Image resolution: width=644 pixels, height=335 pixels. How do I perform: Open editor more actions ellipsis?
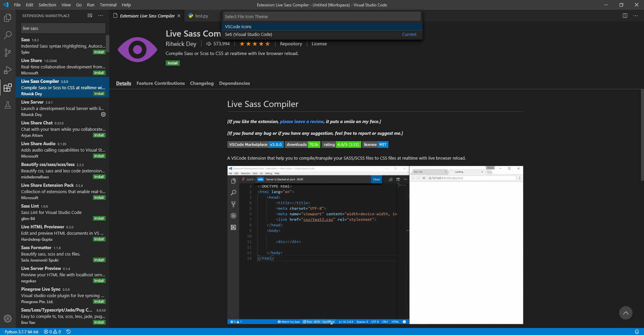[x=636, y=16]
